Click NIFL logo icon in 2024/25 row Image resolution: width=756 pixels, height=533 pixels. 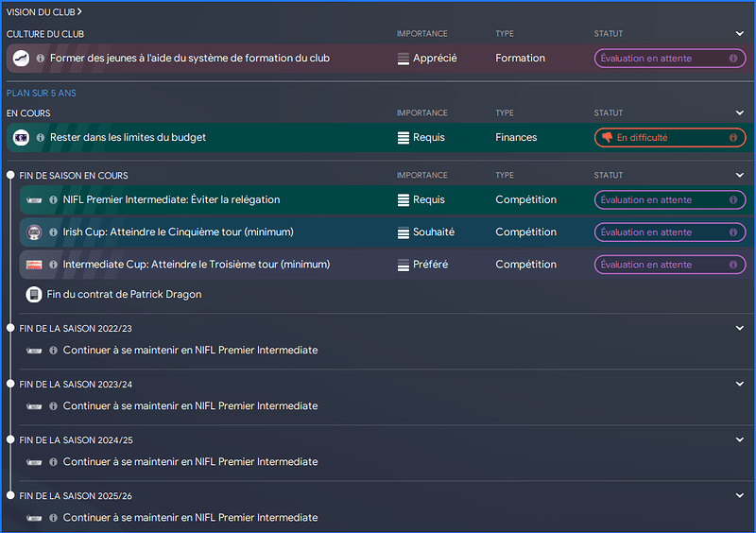coord(34,462)
